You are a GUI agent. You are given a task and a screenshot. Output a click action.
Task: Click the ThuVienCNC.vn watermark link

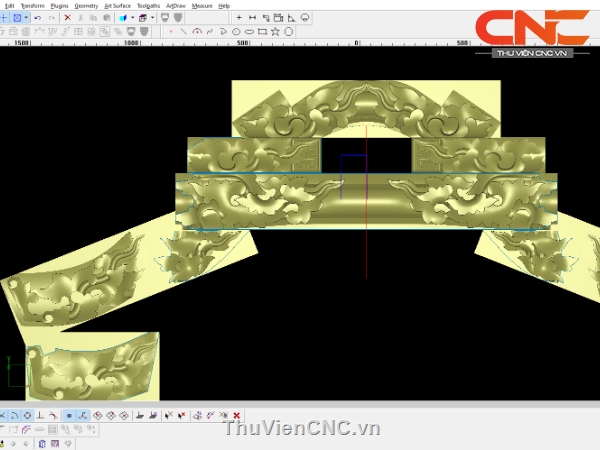tap(302, 429)
